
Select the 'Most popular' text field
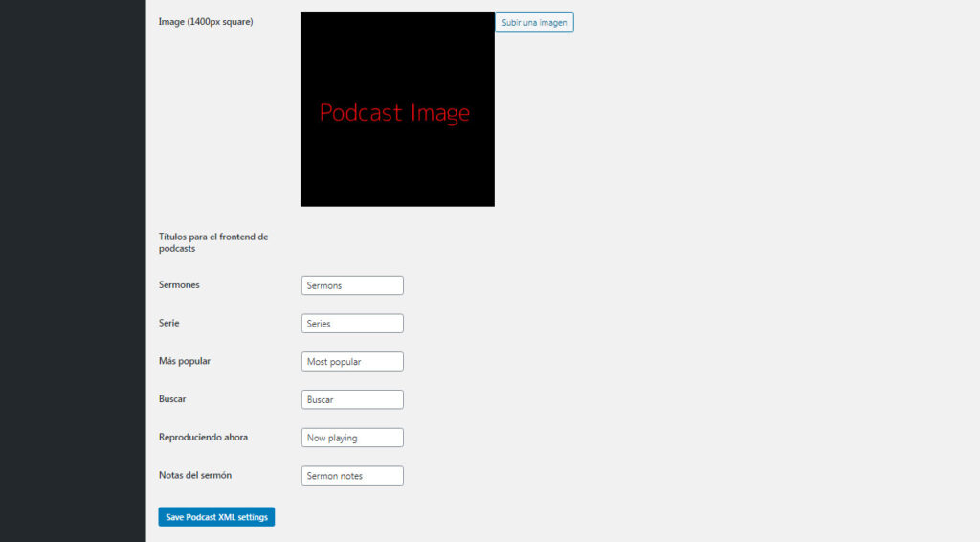(x=352, y=362)
